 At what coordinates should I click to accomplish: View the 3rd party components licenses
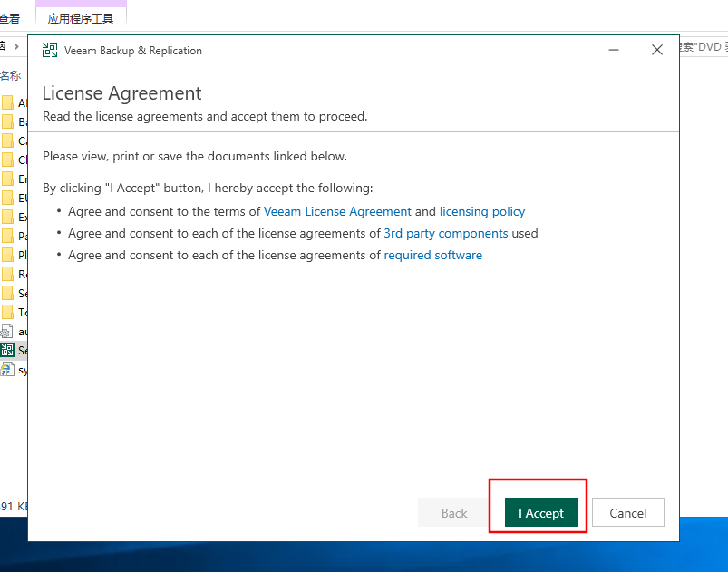tap(446, 234)
